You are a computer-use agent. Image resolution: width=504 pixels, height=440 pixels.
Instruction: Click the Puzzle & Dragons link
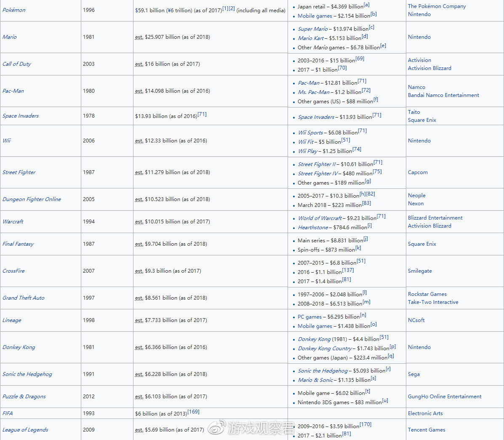[x=24, y=397]
